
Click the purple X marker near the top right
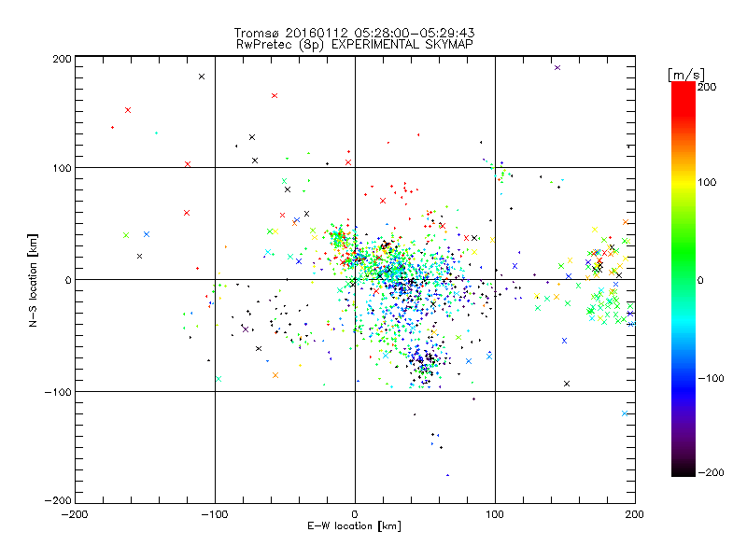point(557,67)
